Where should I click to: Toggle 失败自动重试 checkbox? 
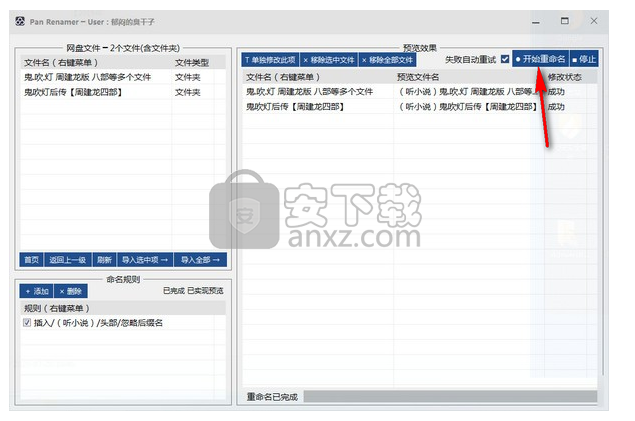pos(505,59)
